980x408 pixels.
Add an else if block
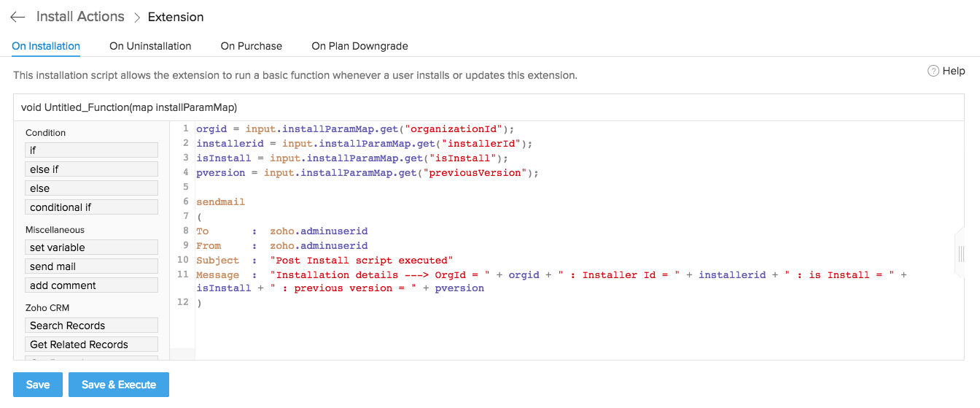[92, 169]
